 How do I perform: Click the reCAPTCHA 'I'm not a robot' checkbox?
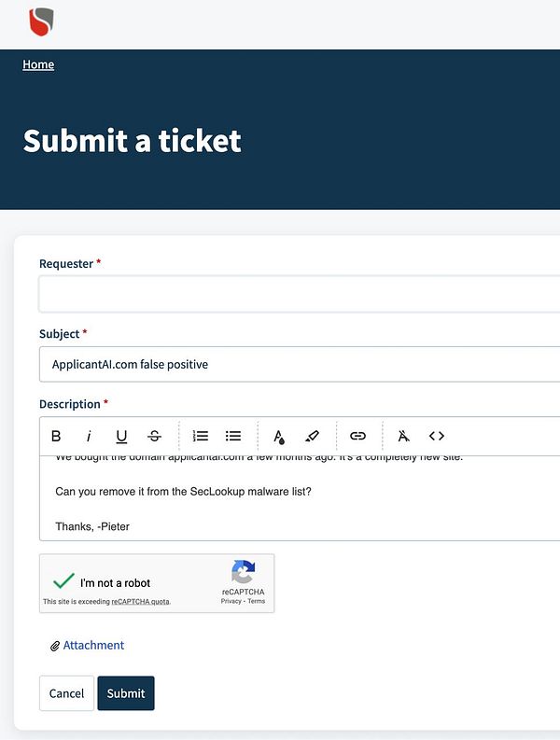pos(64,581)
